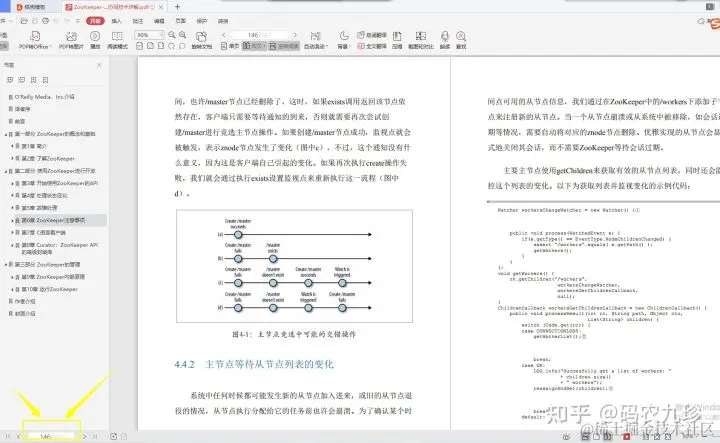This screenshot has width=720, height=443.
Task: Open the zoom percentage dropdown
Action: pos(161,35)
